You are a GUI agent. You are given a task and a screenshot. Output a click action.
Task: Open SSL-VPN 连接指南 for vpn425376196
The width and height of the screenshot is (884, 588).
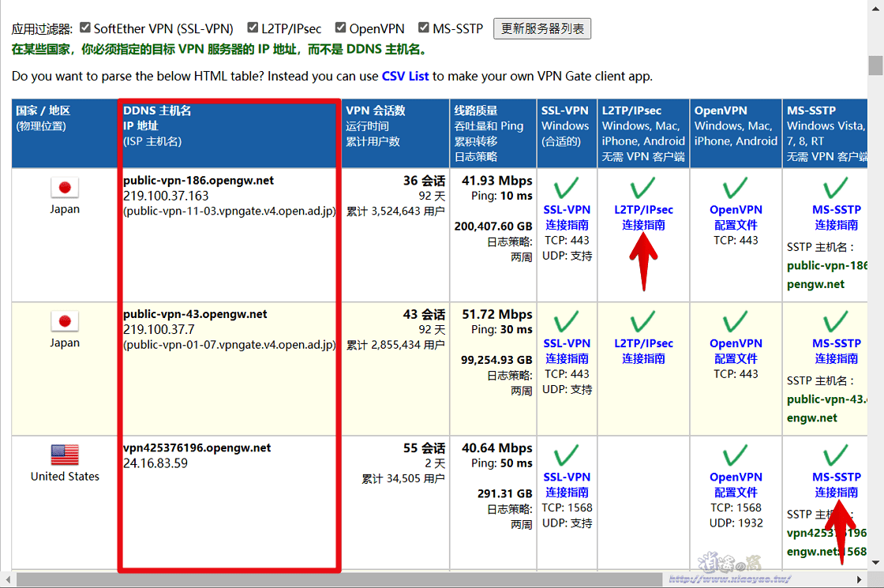(567, 485)
